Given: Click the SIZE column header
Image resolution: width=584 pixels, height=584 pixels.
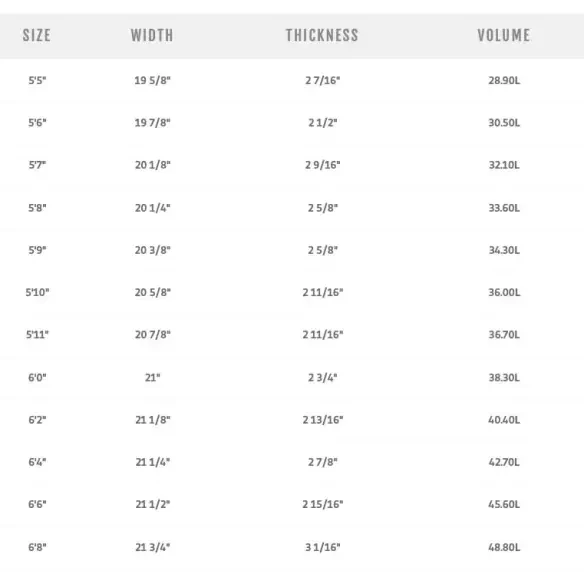Looking at the screenshot, I should click(36, 35).
